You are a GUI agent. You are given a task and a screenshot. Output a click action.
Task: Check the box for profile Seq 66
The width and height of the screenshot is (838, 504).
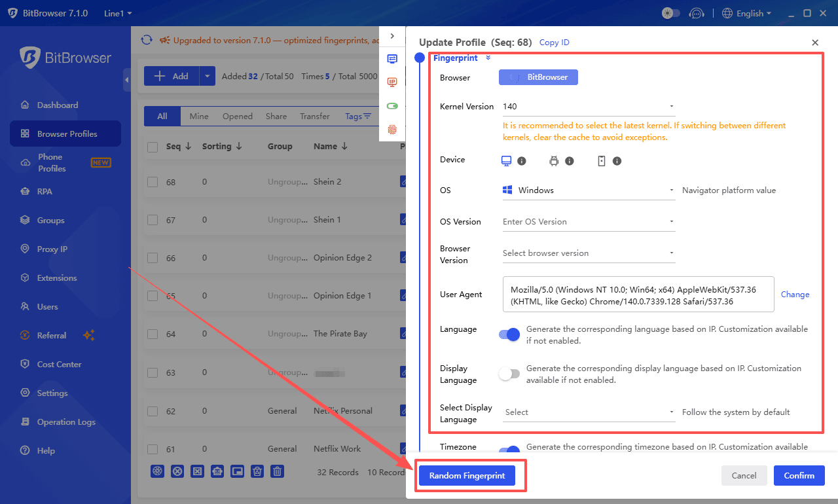(153, 258)
